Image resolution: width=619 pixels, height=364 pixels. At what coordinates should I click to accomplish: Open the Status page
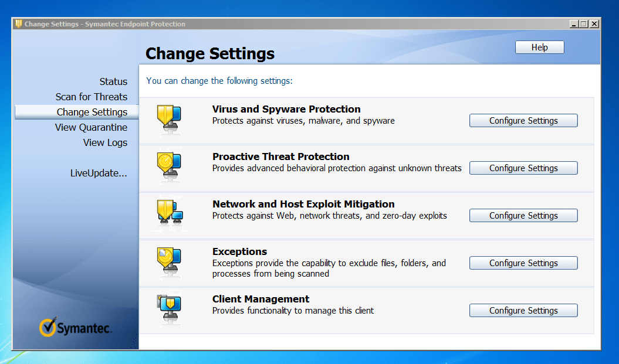113,81
